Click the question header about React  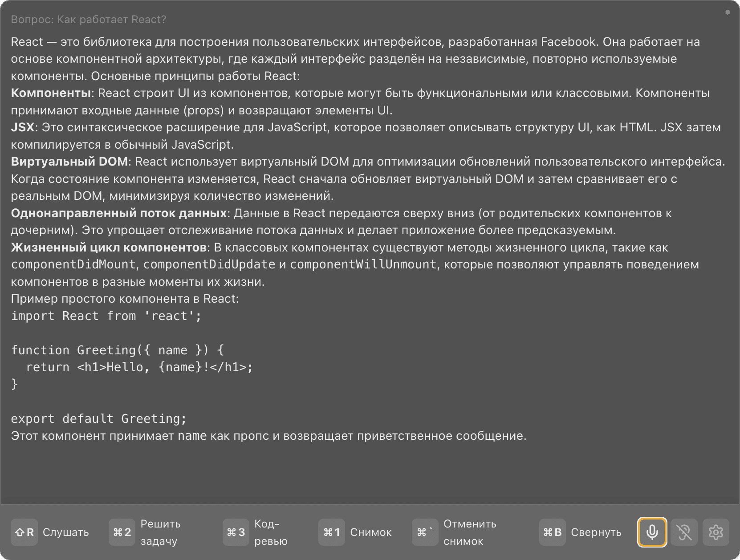click(89, 20)
